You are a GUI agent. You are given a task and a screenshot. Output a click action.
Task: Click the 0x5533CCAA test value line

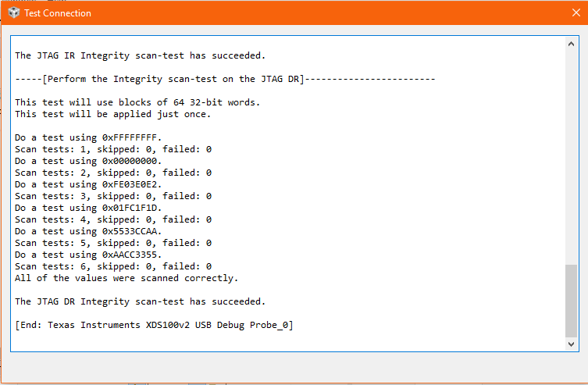click(88, 231)
